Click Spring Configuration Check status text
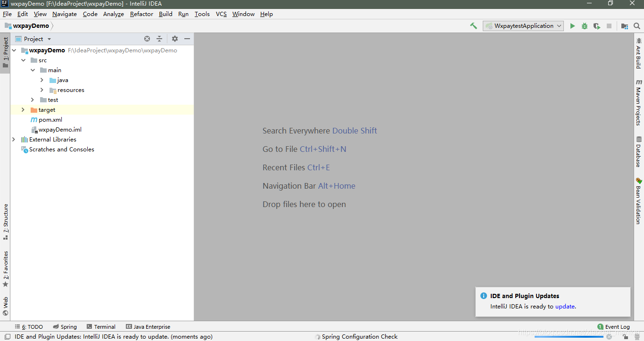This screenshot has height=341, width=644. pyautogui.click(x=360, y=337)
